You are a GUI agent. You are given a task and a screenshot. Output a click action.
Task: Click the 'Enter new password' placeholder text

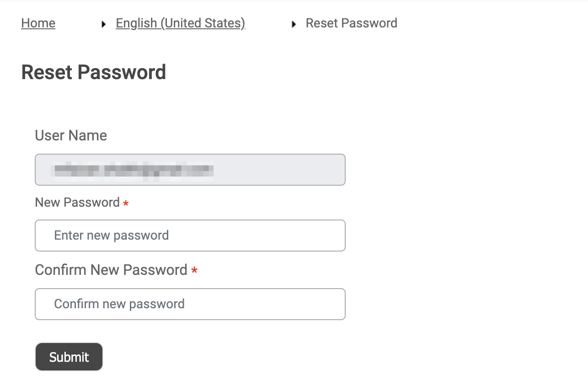tap(112, 236)
